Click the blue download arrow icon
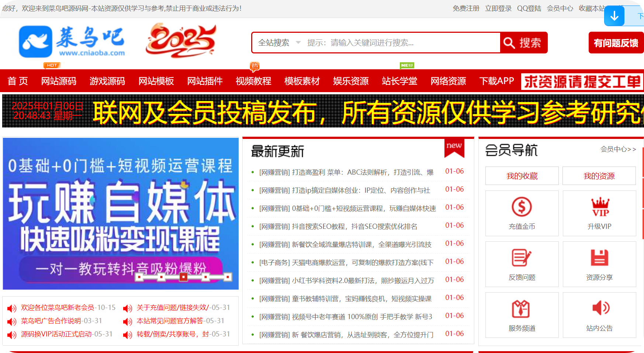Viewport: 644px width, 353px height. pos(614,16)
